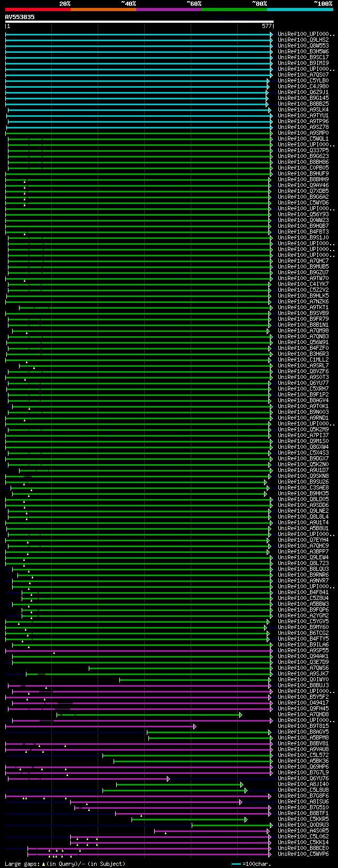
Task: Click the green arrowhead of hit A7QHD8
Action: tap(241, 715)
